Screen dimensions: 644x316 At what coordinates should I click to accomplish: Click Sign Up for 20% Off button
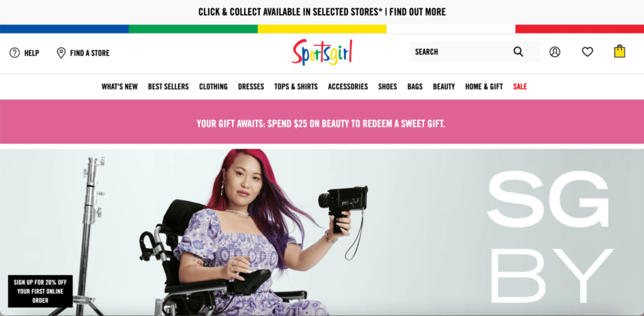point(40,291)
